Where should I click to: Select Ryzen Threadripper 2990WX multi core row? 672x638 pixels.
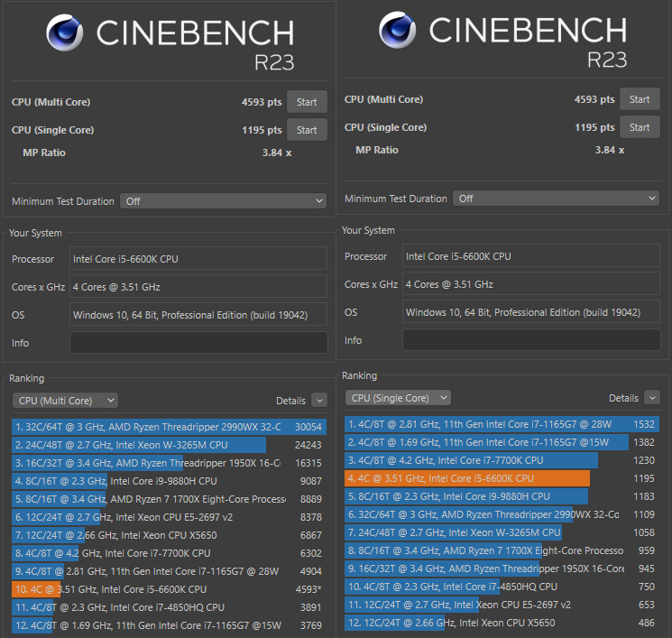tap(169, 427)
